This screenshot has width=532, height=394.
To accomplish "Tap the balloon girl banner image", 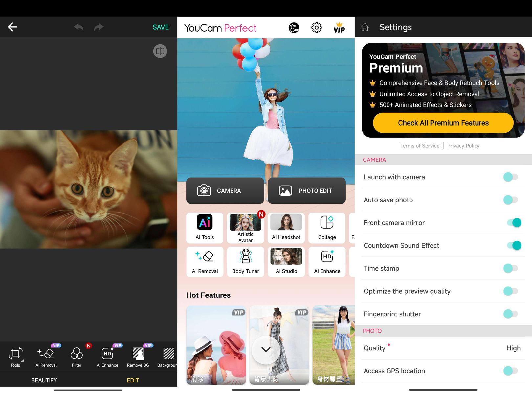I will click(x=266, y=108).
